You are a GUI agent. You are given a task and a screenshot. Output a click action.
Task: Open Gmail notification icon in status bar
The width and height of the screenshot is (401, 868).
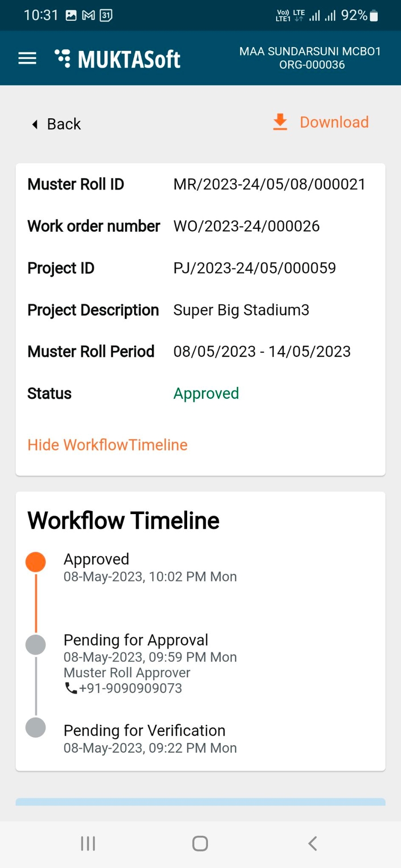89,16
